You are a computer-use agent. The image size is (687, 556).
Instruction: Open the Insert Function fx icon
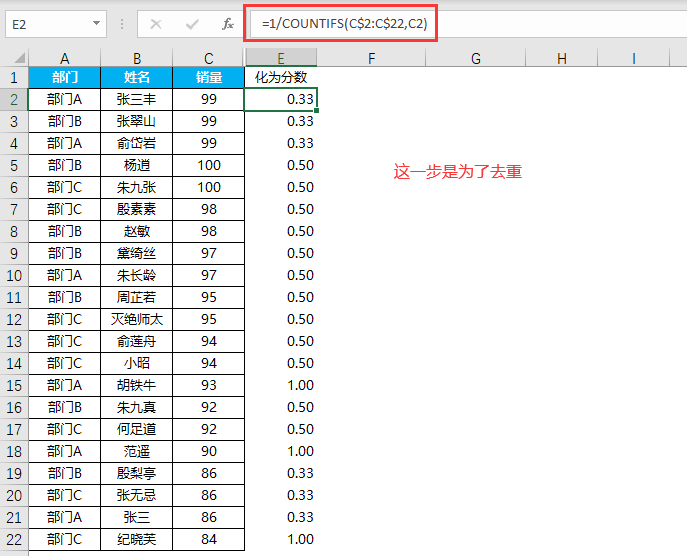(227, 24)
